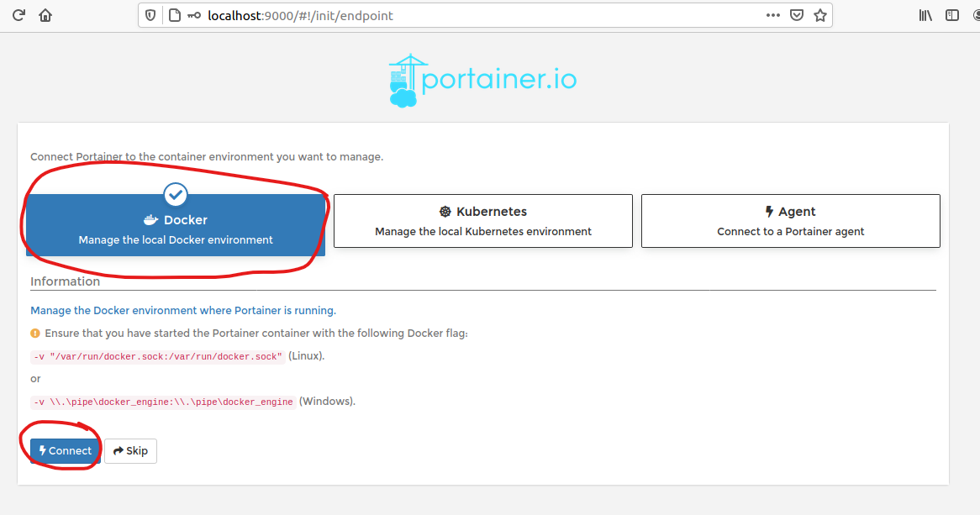Screen dimensions: 980x515
Task: Reload the page with the refresh icon
Action: click(x=18, y=16)
